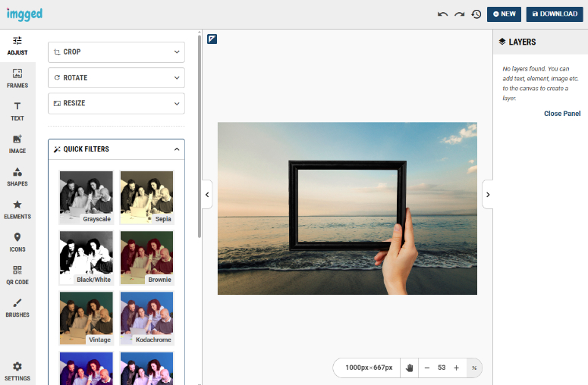Apply the Vintage filter
Image resolution: width=588 pixels, height=385 pixels.
(x=86, y=318)
